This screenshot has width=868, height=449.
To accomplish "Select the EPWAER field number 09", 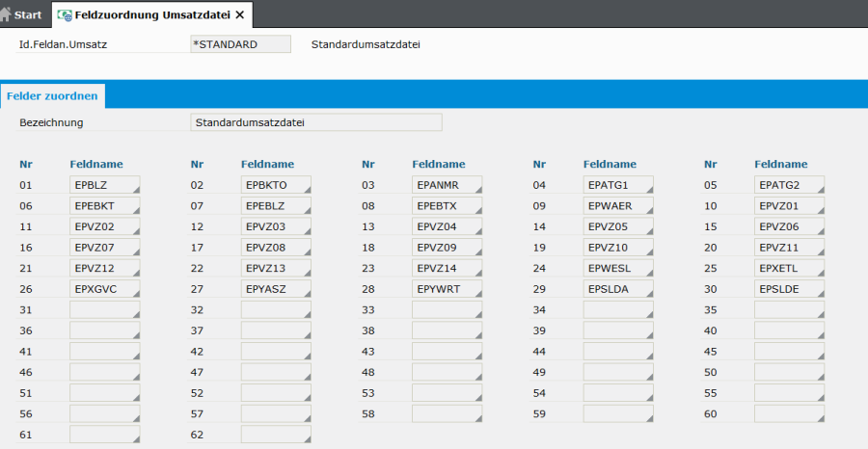I will click(x=618, y=205).
